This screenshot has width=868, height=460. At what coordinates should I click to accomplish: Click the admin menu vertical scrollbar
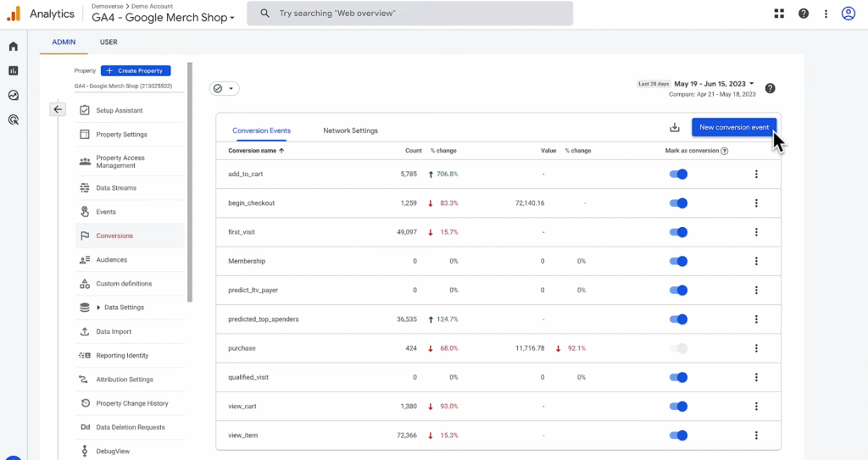(190, 183)
